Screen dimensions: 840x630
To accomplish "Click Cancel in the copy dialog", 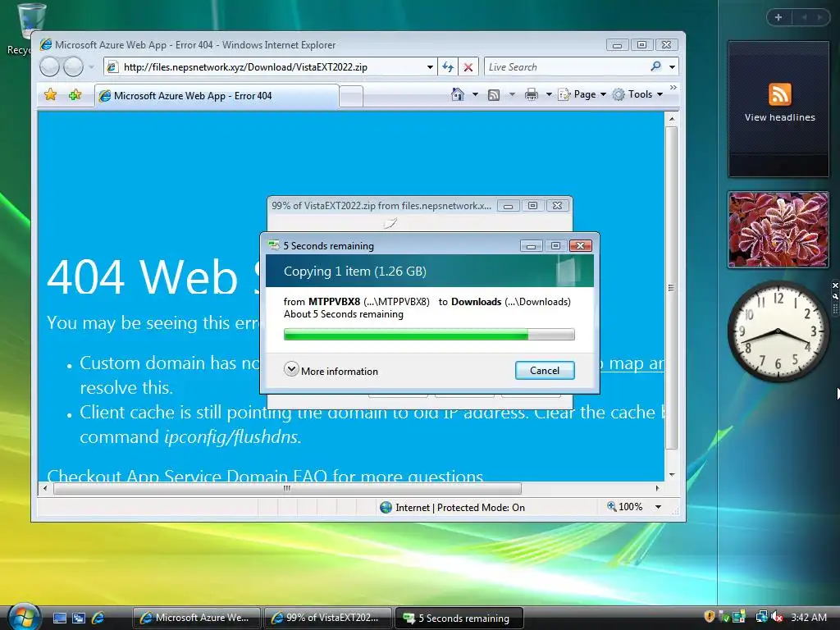I will [545, 370].
